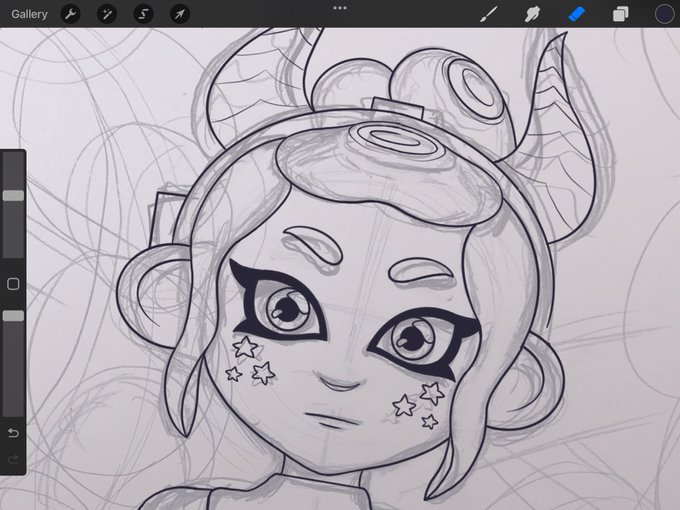Open the active color circle
This screenshot has width=680, height=510.
click(664, 14)
